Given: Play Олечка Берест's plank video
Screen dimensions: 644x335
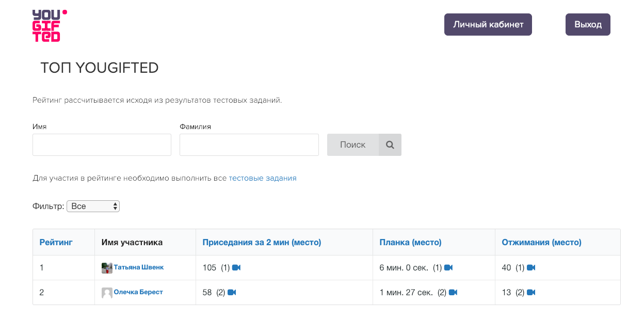Looking at the screenshot, I should (453, 292).
